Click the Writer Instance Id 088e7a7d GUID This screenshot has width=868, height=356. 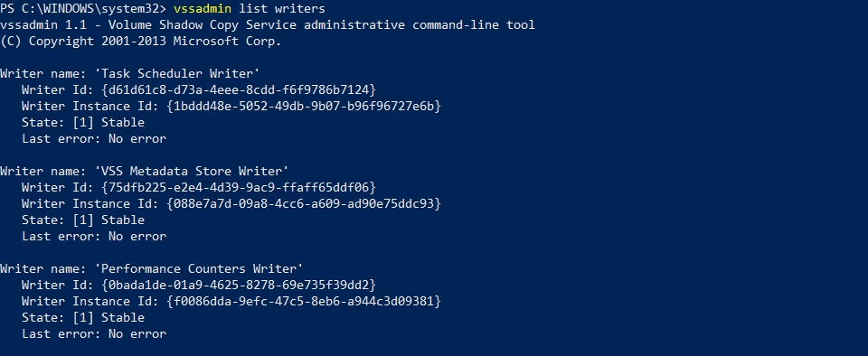tap(304, 203)
